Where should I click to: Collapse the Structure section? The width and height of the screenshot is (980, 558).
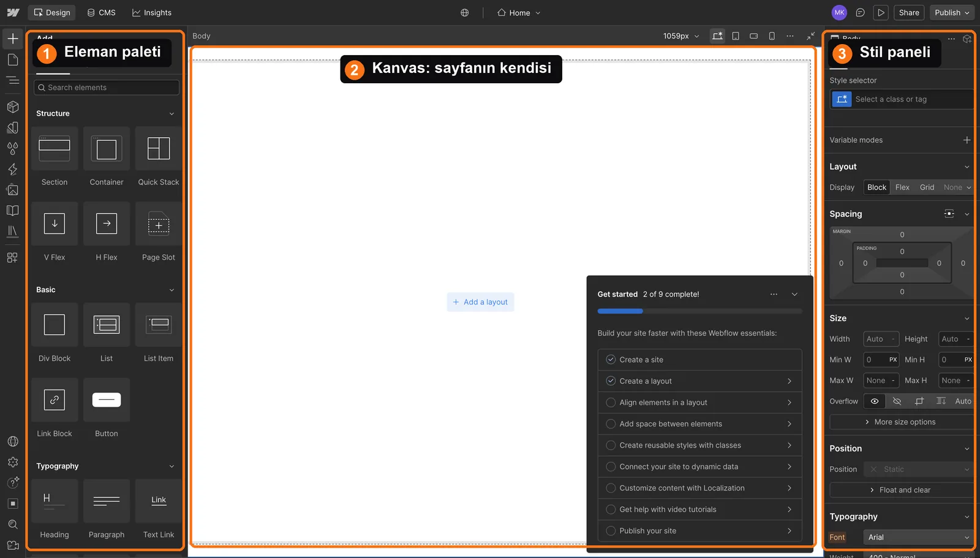(x=171, y=114)
